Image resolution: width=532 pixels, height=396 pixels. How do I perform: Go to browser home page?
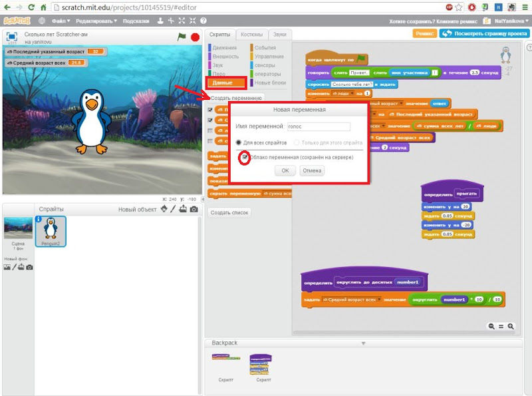pyautogui.click(x=43, y=7)
